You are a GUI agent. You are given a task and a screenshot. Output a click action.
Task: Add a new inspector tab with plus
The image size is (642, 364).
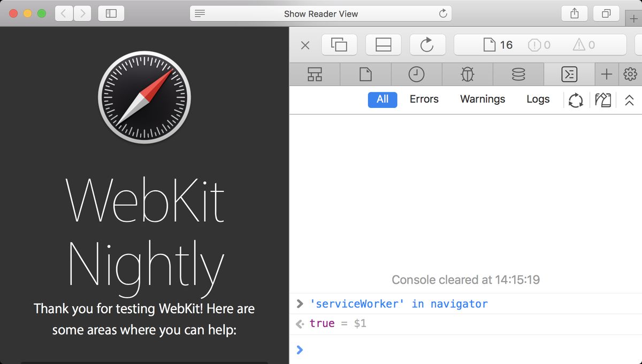[606, 75]
